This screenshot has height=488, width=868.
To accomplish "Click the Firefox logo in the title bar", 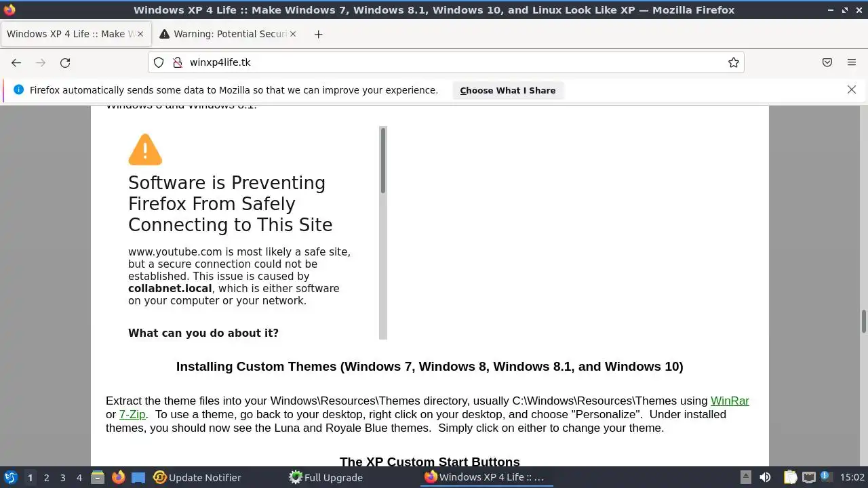I will pyautogui.click(x=9, y=10).
